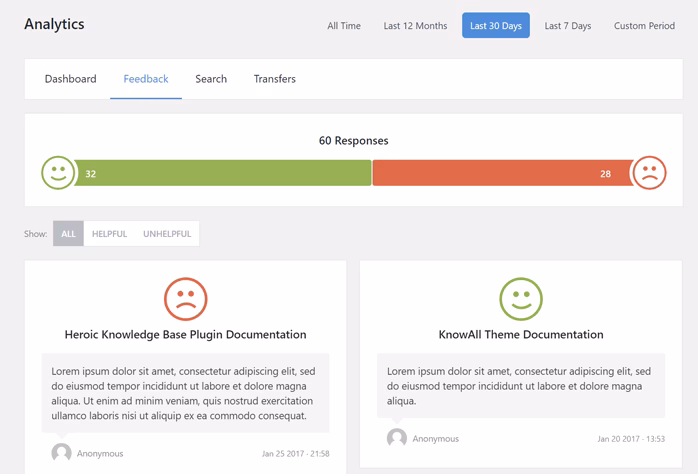Select the All Time period
The image size is (698, 474).
344,26
